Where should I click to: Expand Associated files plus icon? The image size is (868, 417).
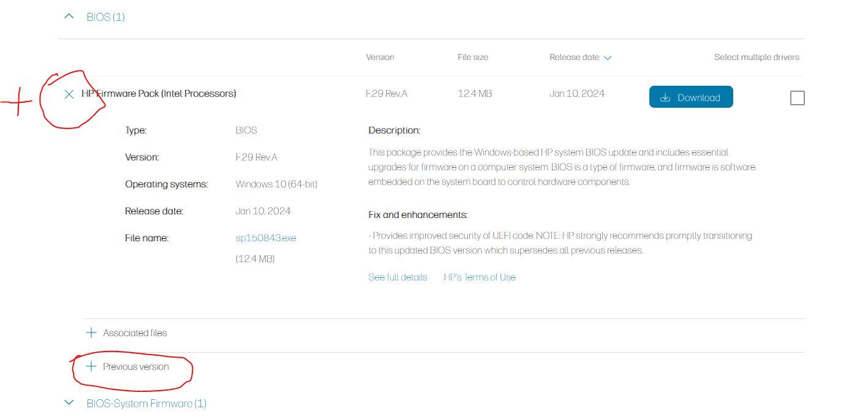[x=91, y=332]
